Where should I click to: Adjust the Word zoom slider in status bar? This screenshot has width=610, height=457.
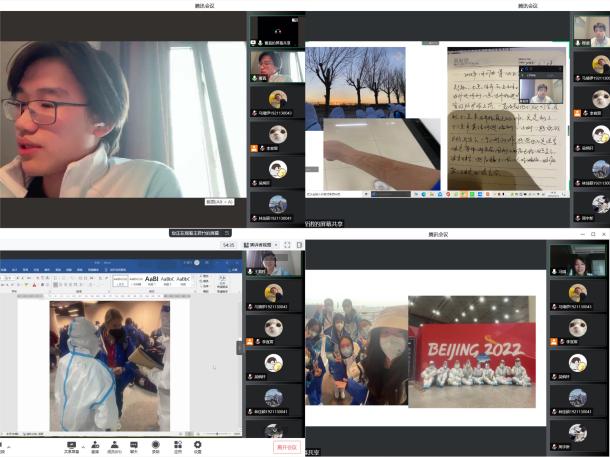tap(215, 434)
